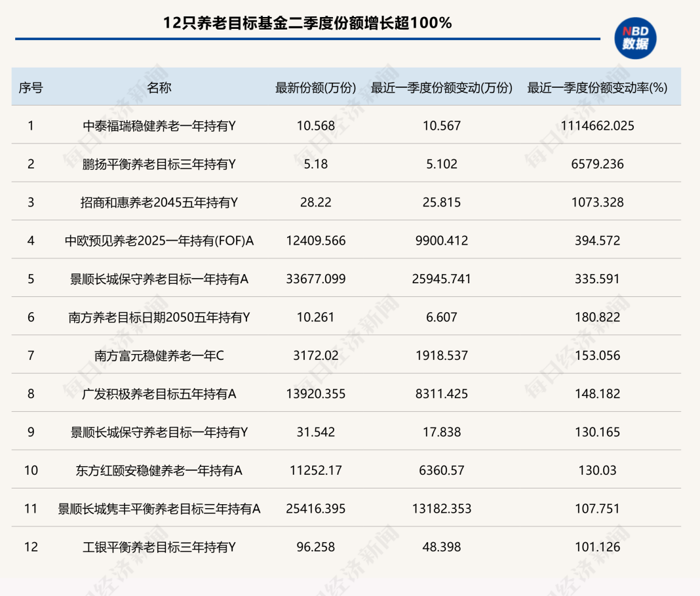Click the latest share value 28.22
This screenshot has width=700, height=596.
point(316,203)
